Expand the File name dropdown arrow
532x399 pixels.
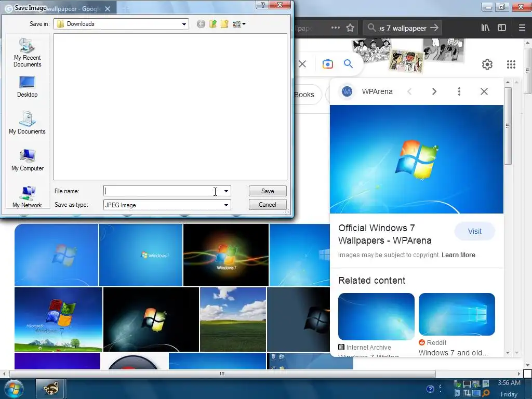click(227, 191)
